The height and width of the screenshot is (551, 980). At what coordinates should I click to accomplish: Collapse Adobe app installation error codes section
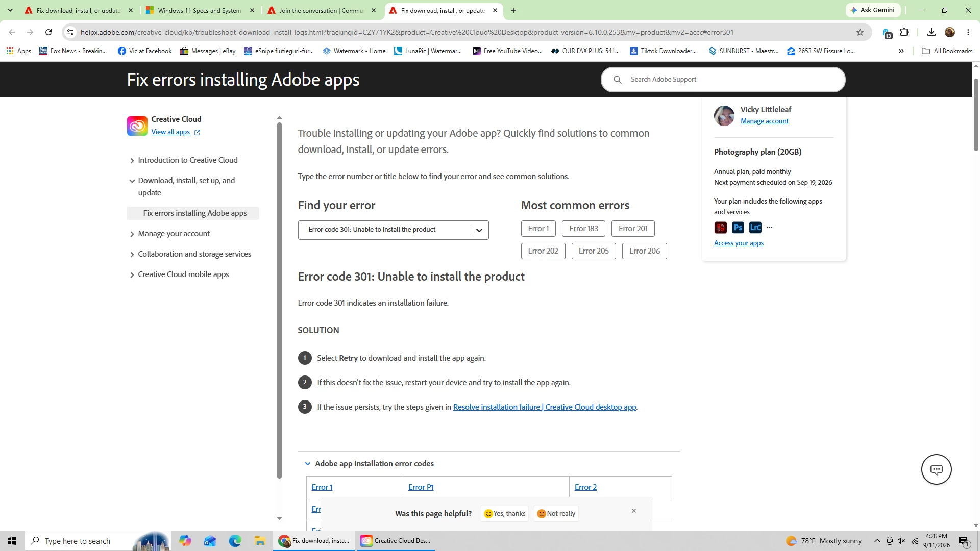(x=374, y=464)
